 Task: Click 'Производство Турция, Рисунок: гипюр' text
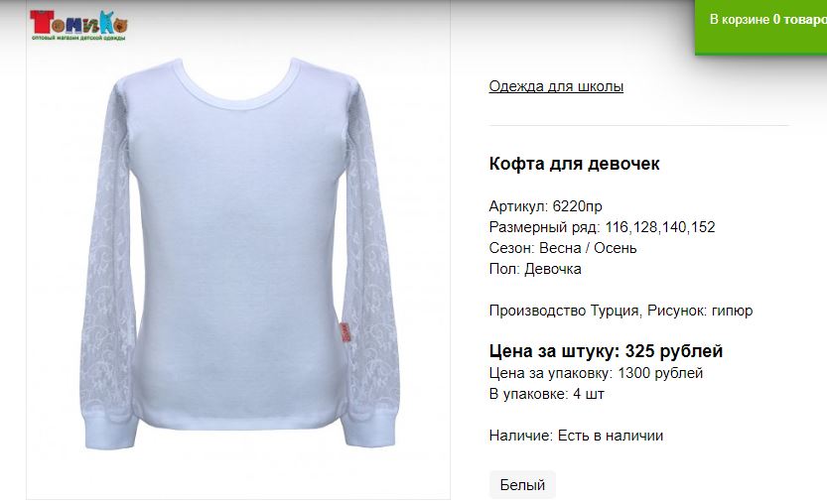620,311
